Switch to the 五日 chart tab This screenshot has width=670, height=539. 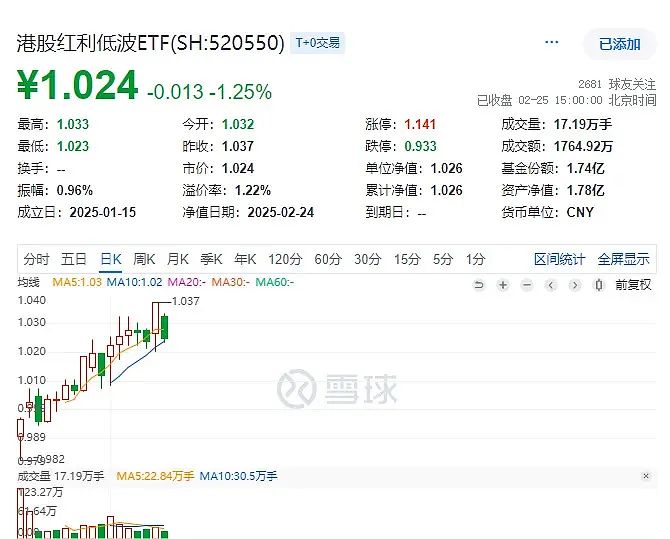tap(74, 259)
